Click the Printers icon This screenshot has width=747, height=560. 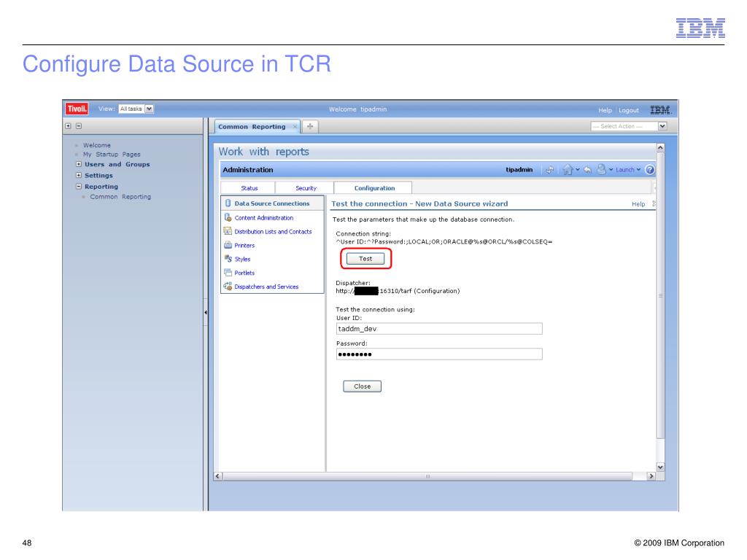[x=228, y=245]
